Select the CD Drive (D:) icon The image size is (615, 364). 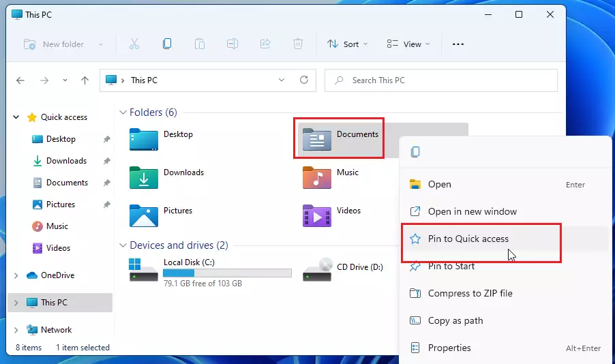pyautogui.click(x=317, y=269)
